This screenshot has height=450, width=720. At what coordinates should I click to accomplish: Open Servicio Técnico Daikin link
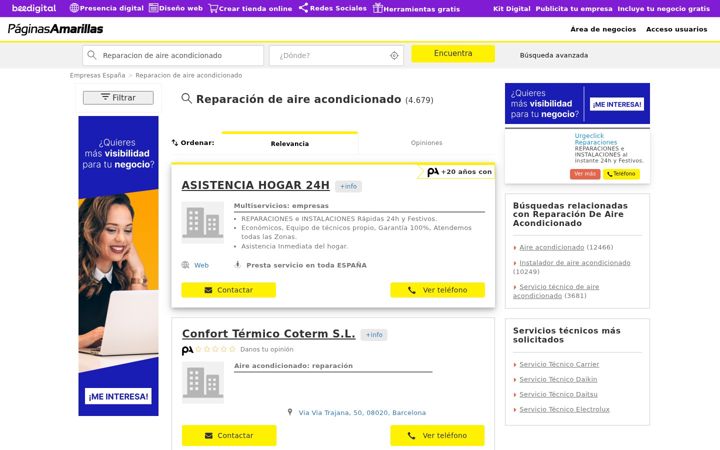558,379
